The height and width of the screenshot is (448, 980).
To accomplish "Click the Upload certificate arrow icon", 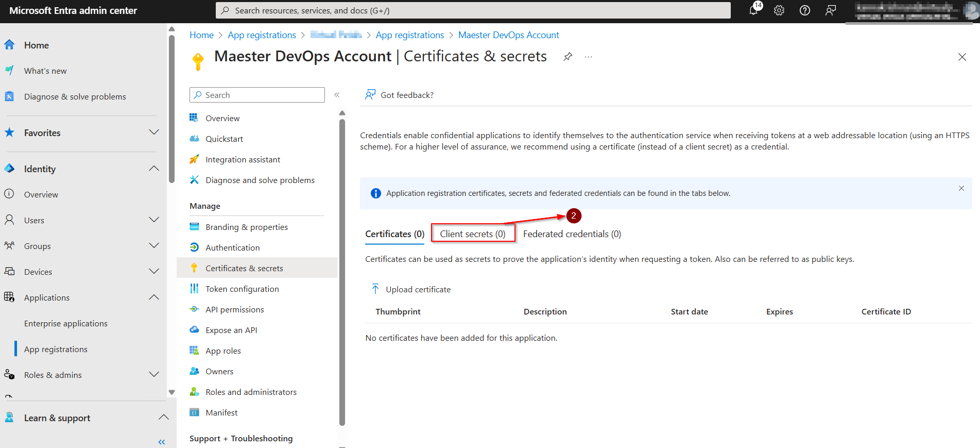I will coord(375,289).
